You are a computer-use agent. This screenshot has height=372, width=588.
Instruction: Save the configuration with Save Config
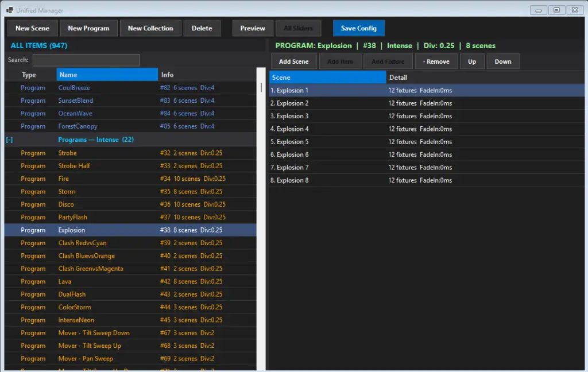pyautogui.click(x=358, y=28)
